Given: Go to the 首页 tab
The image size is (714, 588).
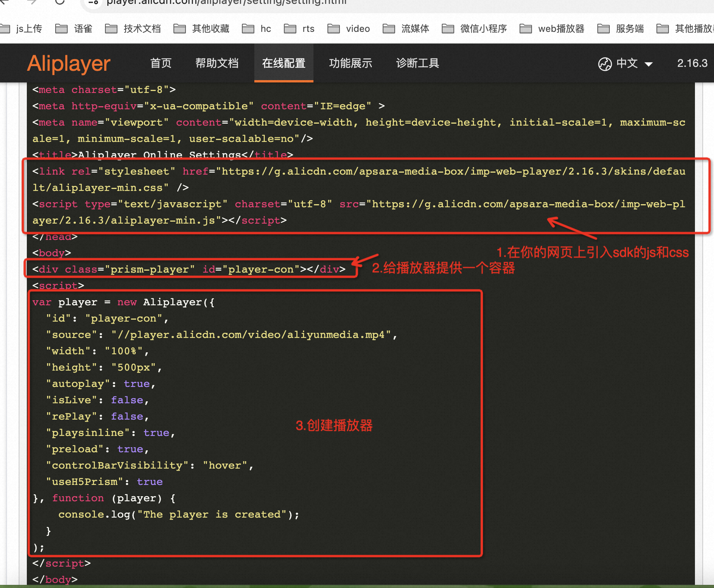Looking at the screenshot, I should pyautogui.click(x=161, y=63).
